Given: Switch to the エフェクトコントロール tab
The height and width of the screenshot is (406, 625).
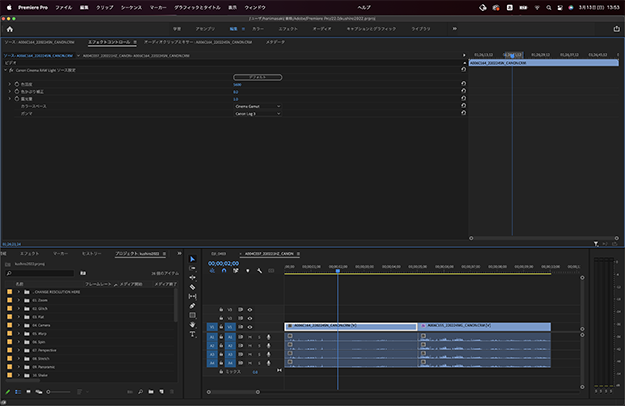Looking at the screenshot, I should tap(109, 42).
